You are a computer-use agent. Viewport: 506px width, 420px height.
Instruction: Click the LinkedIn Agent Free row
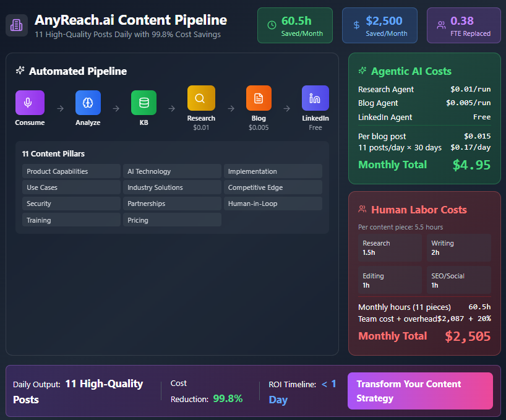pos(424,117)
